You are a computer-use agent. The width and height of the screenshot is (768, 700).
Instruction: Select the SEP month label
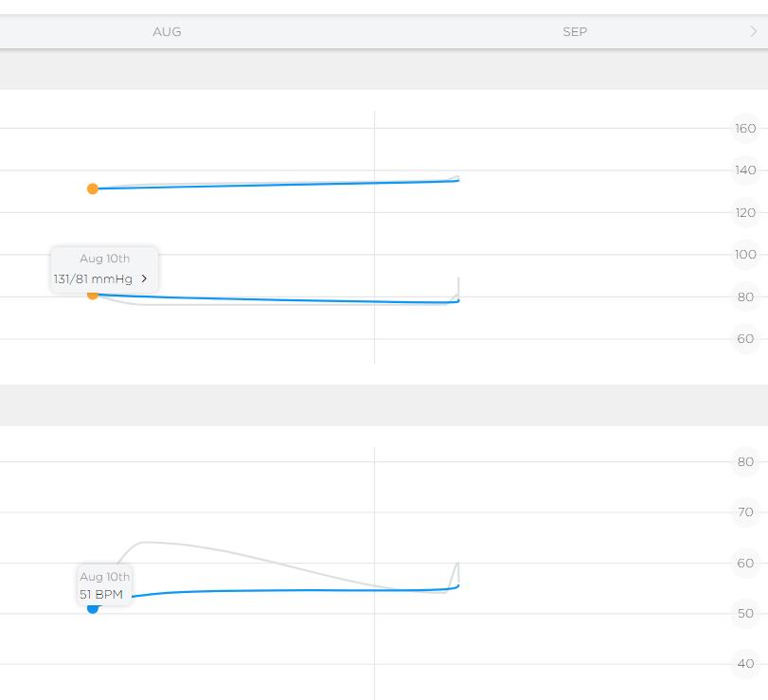coord(575,31)
